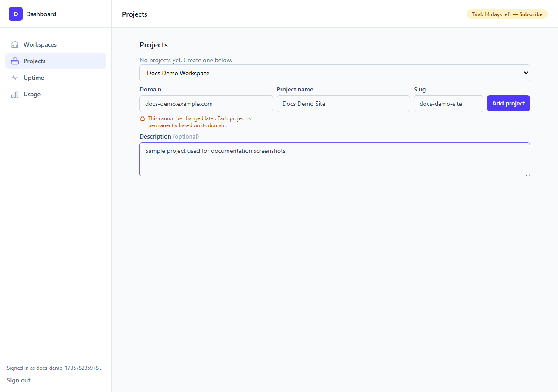558x392 pixels.
Task: Click the lock icon beside domain warning
Action: [142, 118]
